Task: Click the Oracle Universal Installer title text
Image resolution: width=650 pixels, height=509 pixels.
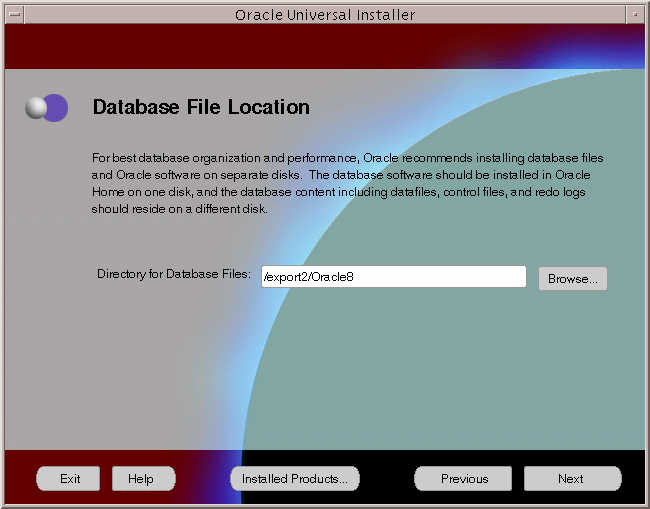Action: pyautogui.click(x=325, y=15)
